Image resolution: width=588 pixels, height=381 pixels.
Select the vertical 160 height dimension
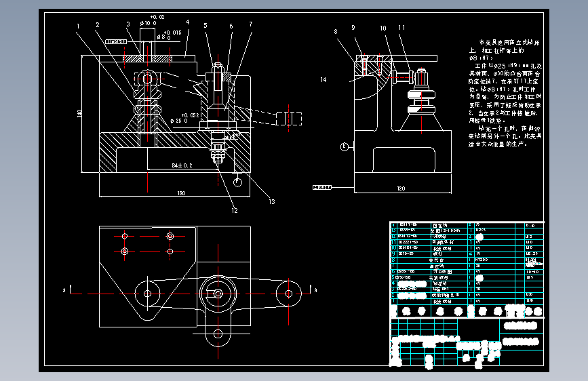79,113
